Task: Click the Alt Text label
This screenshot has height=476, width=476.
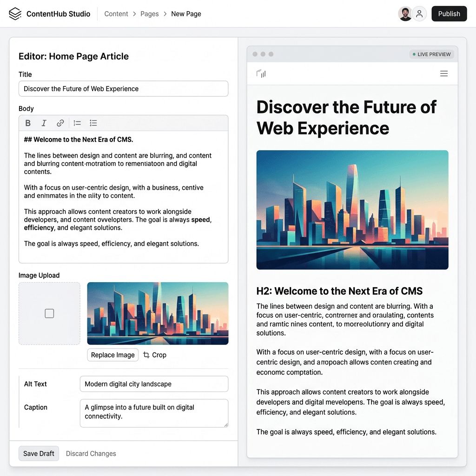Action: coord(35,384)
